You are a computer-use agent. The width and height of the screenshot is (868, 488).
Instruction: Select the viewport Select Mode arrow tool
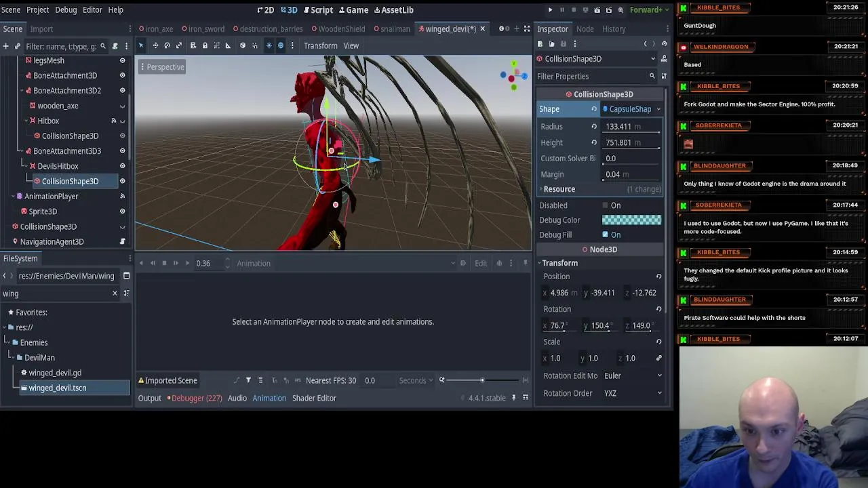point(141,45)
